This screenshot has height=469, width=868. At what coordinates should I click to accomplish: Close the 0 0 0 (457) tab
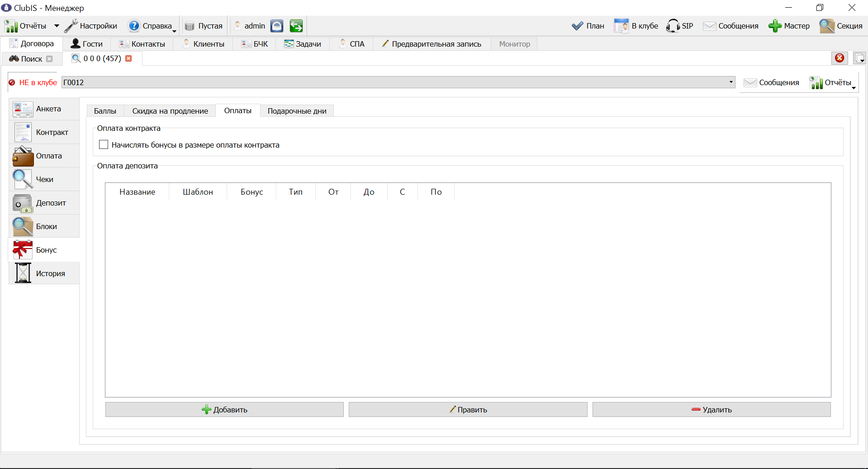click(x=128, y=58)
